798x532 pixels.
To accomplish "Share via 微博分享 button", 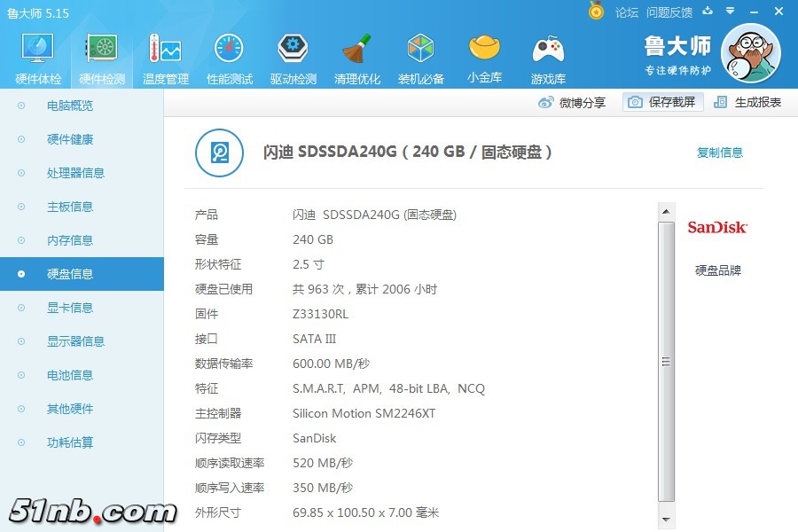I will (573, 102).
